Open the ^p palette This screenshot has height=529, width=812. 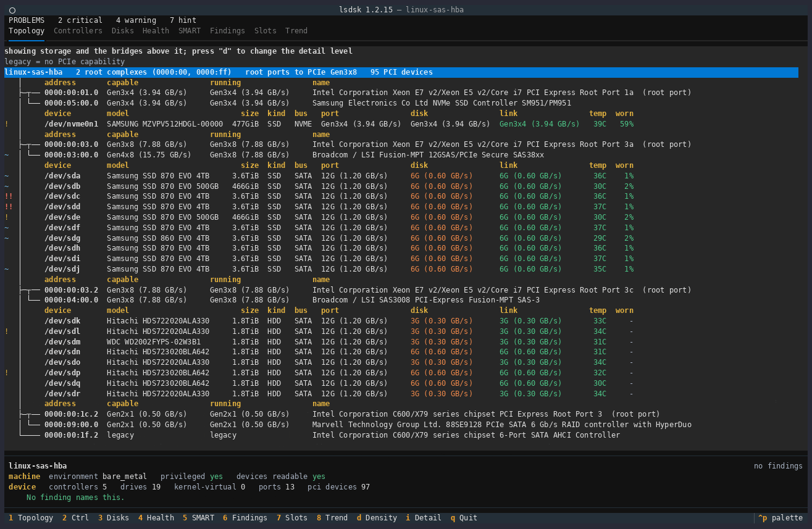pyautogui.click(x=781, y=518)
